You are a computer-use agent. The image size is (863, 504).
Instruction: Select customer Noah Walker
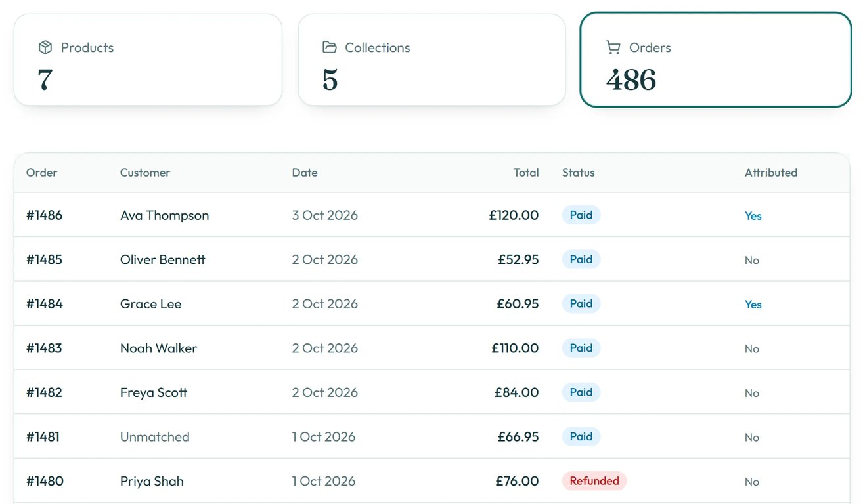click(159, 348)
